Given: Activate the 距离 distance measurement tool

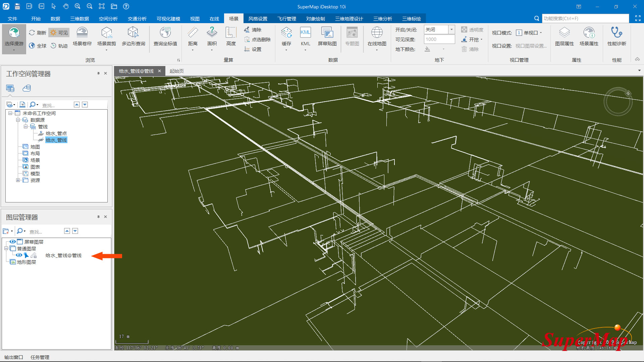Looking at the screenshot, I should tap(193, 33).
